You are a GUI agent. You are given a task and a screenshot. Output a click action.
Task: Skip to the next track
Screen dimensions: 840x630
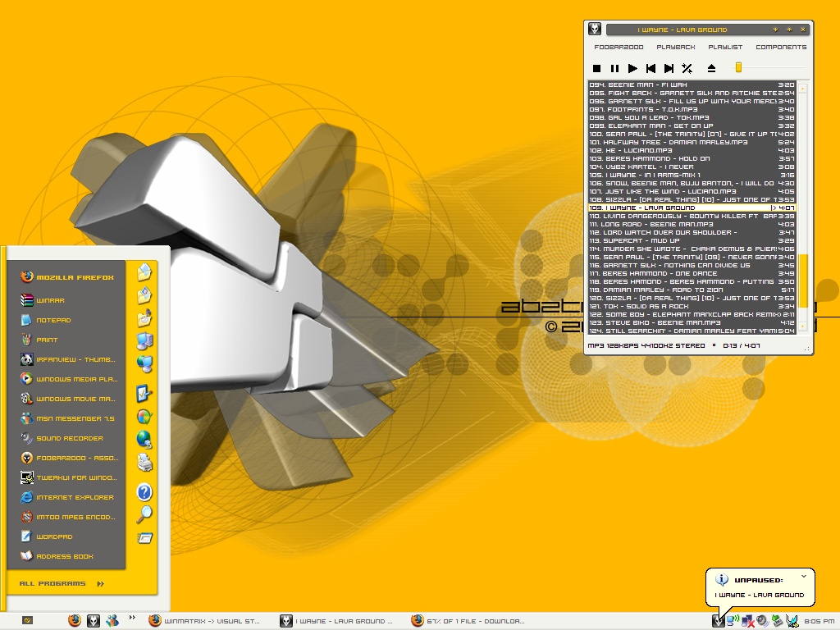coord(669,68)
